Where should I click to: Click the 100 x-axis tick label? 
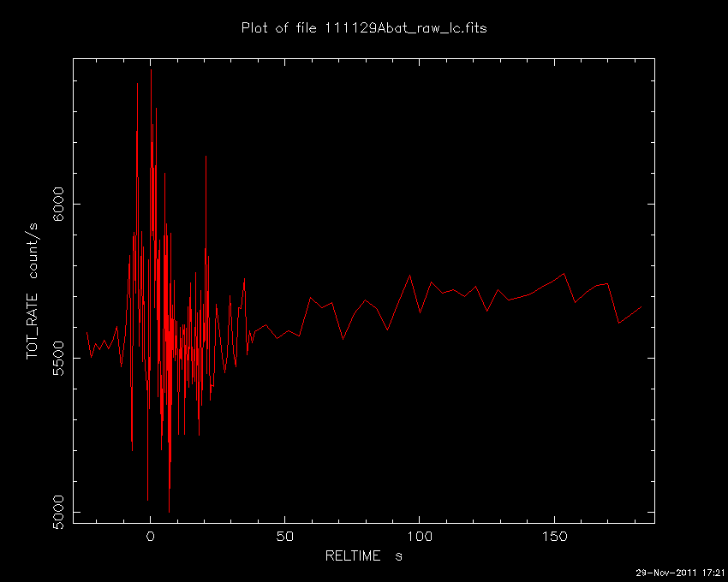[420, 537]
